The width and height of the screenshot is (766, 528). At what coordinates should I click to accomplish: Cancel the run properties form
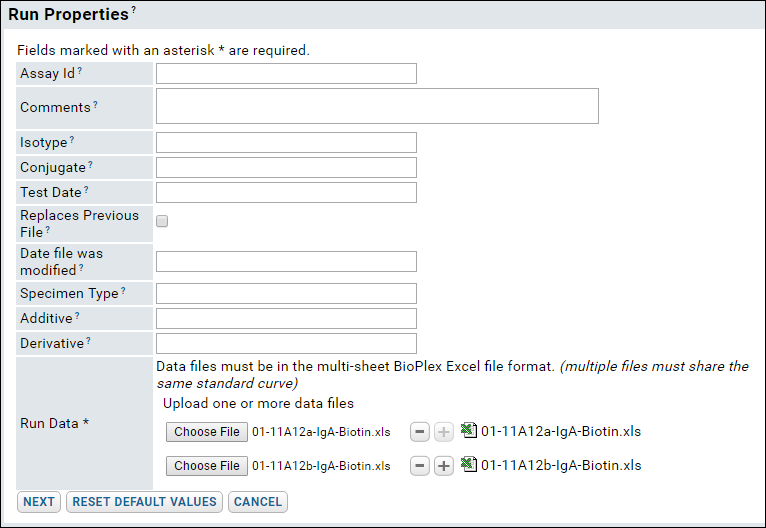258,502
